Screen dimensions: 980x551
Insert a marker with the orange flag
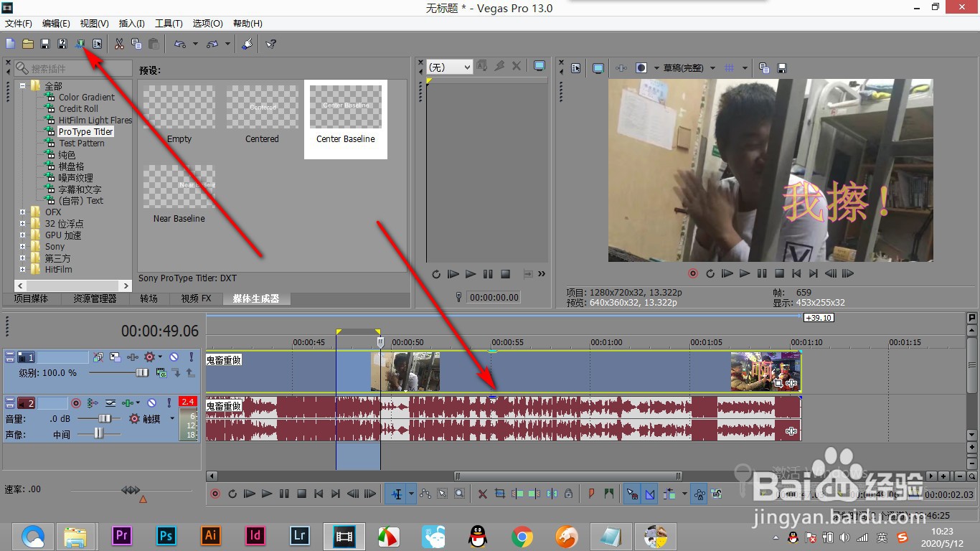[591, 494]
